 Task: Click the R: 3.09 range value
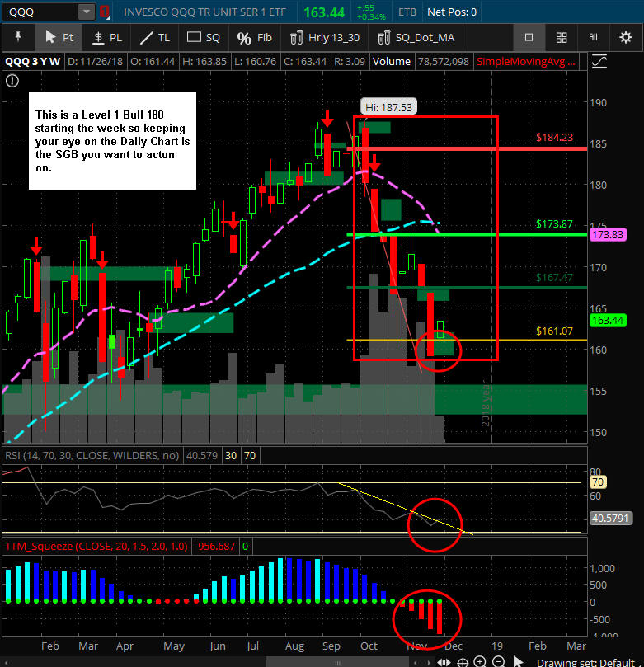click(350, 62)
